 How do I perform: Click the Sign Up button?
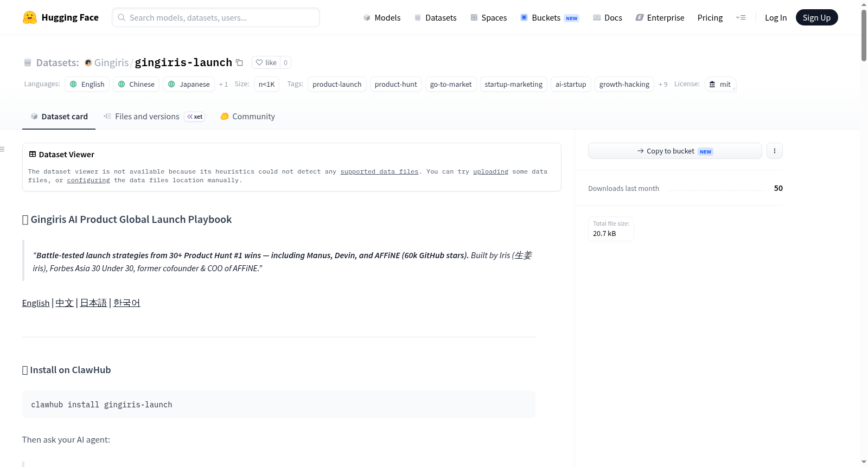816,17
